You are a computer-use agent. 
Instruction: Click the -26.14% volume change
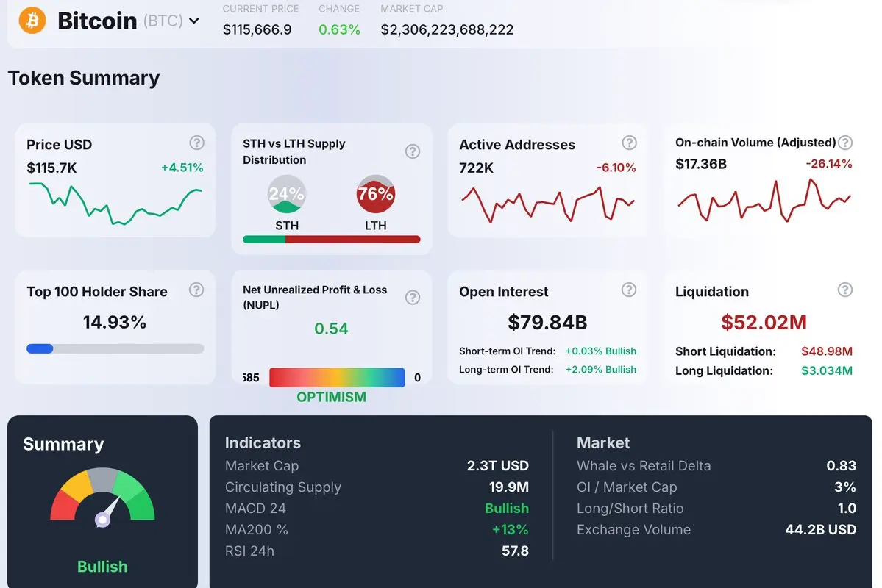click(x=828, y=164)
